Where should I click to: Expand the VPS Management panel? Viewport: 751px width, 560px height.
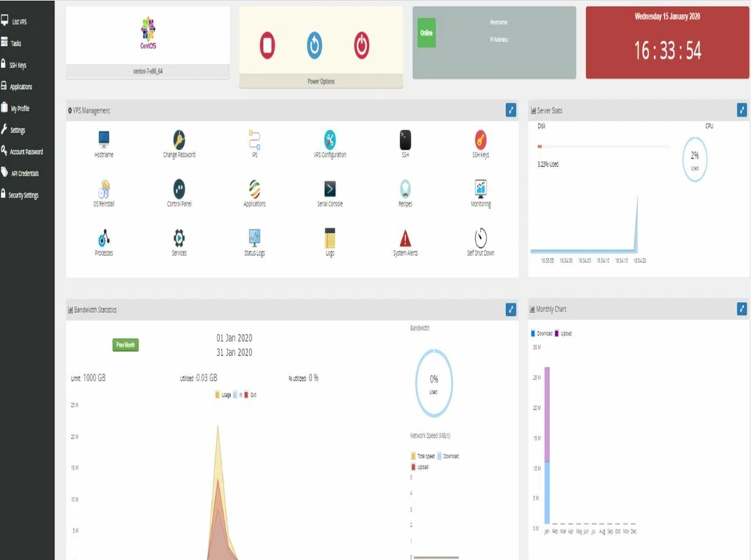510,110
